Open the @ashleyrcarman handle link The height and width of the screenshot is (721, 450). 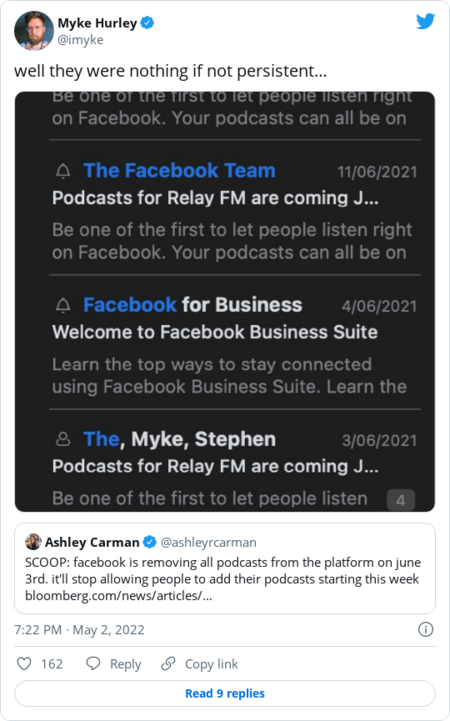pos(208,543)
